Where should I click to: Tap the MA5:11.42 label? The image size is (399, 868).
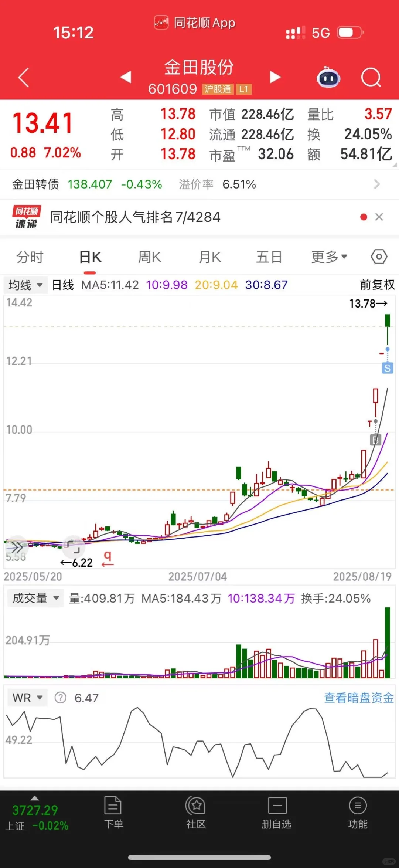(x=110, y=285)
